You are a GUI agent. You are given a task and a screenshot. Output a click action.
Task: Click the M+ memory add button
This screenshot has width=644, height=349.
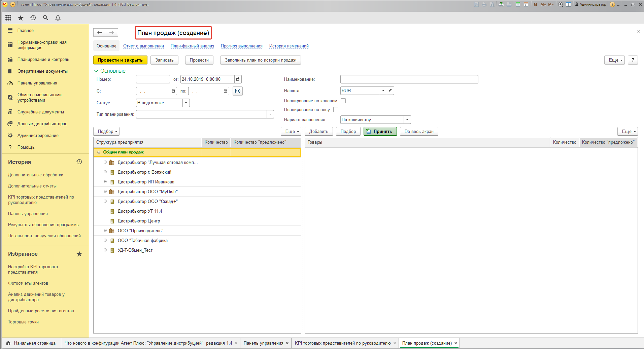coord(543,4)
